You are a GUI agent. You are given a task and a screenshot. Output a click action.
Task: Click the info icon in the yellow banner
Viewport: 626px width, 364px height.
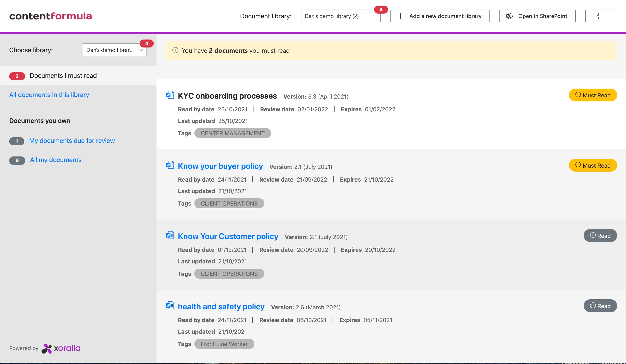(x=175, y=50)
